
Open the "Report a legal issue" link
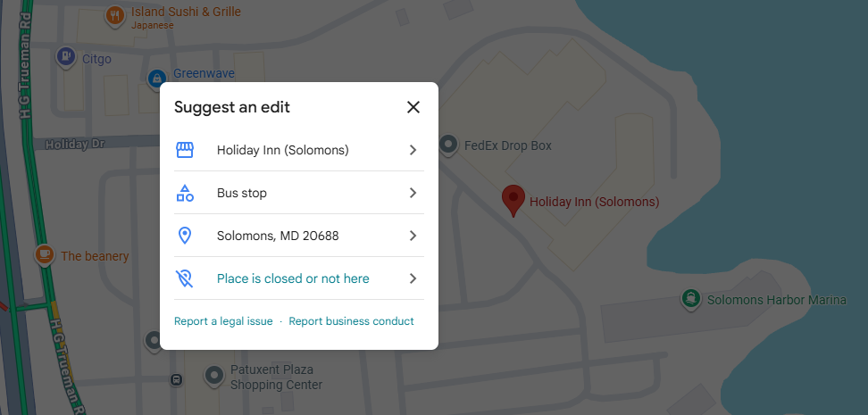223,321
